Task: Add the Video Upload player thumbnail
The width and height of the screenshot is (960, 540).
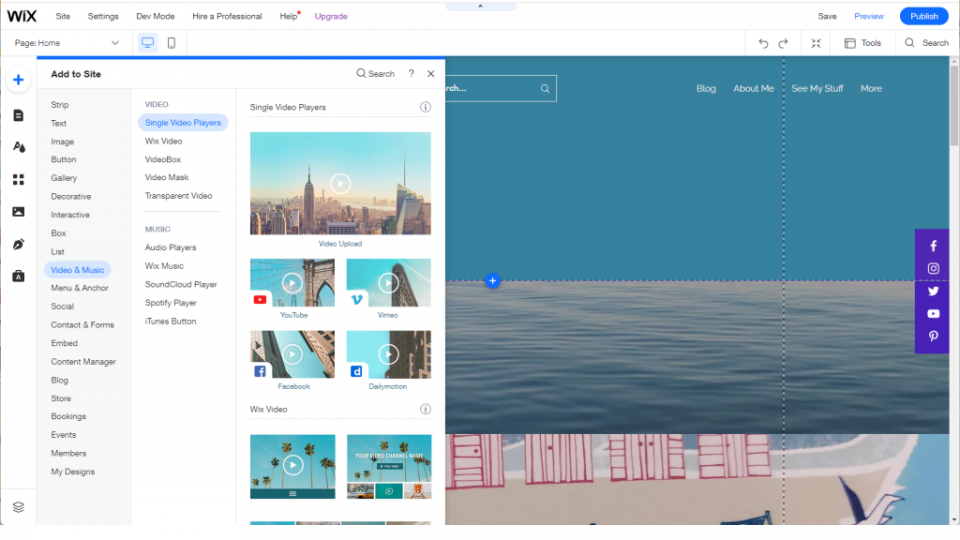Action: 340,184
